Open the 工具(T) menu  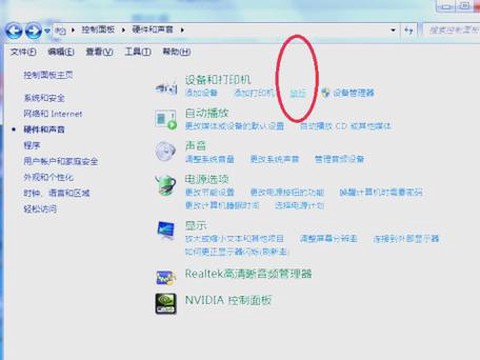tap(138, 52)
